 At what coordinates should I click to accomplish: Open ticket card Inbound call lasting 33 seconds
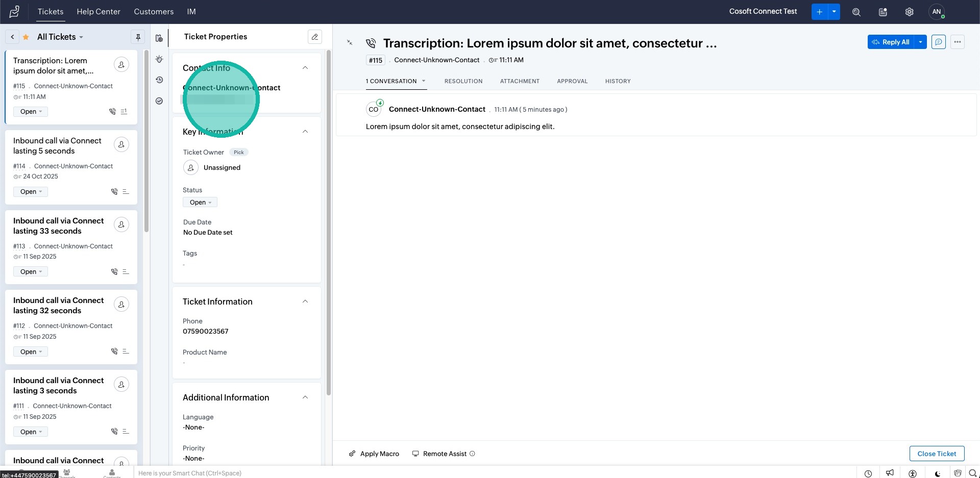pos(71,247)
